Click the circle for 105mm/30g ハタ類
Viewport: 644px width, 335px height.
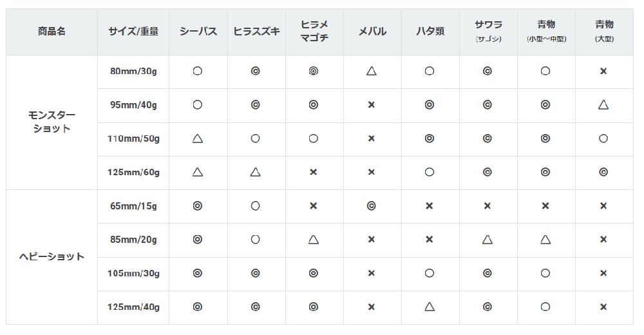[430, 273]
